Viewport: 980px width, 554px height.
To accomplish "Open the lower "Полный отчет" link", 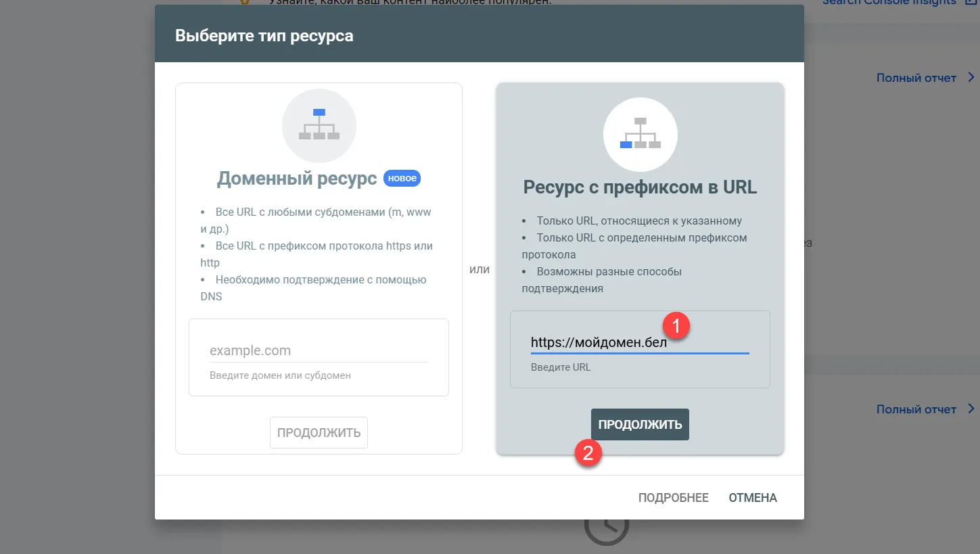I will [916, 409].
